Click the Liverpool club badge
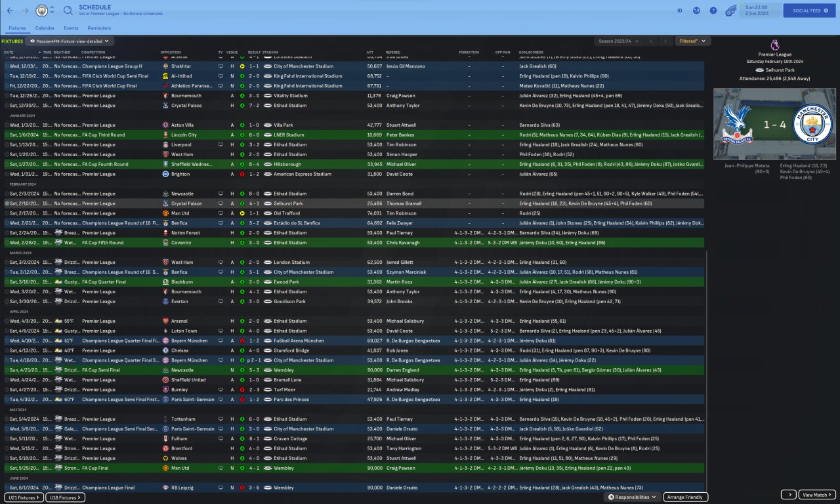The image size is (840, 504). (165, 144)
